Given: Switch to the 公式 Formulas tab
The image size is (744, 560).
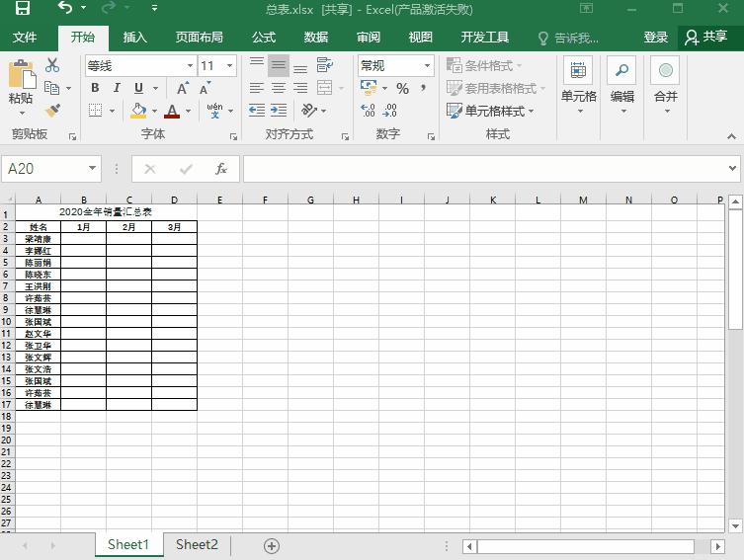Looking at the screenshot, I should click(264, 37).
